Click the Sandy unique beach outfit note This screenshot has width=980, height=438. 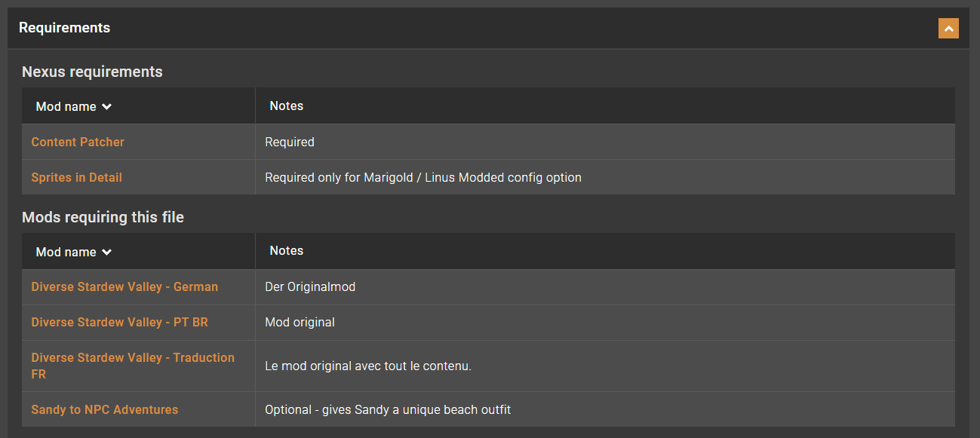[388, 410]
